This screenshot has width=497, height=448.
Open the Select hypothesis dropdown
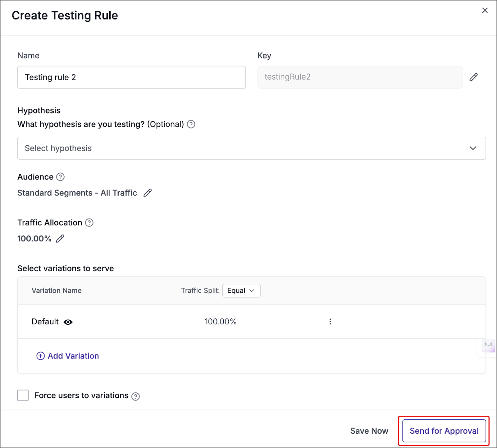(x=242, y=148)
